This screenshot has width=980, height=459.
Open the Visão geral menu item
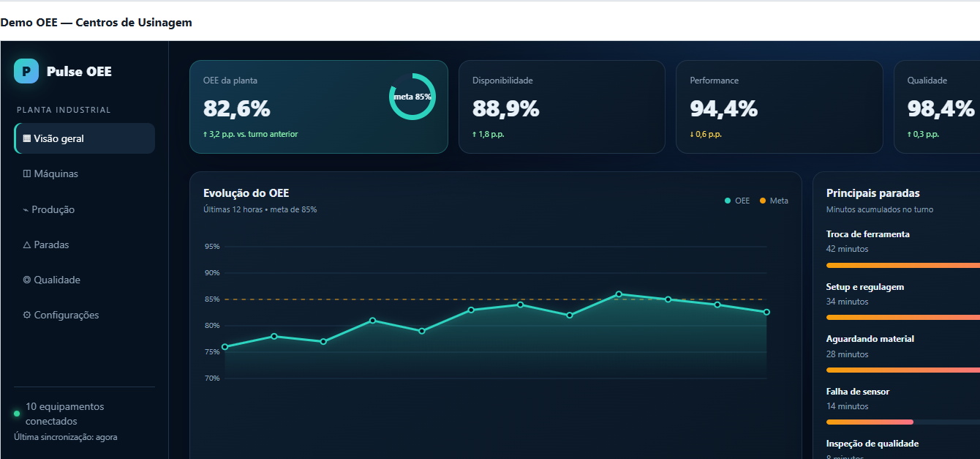click(x=84, y=138)
